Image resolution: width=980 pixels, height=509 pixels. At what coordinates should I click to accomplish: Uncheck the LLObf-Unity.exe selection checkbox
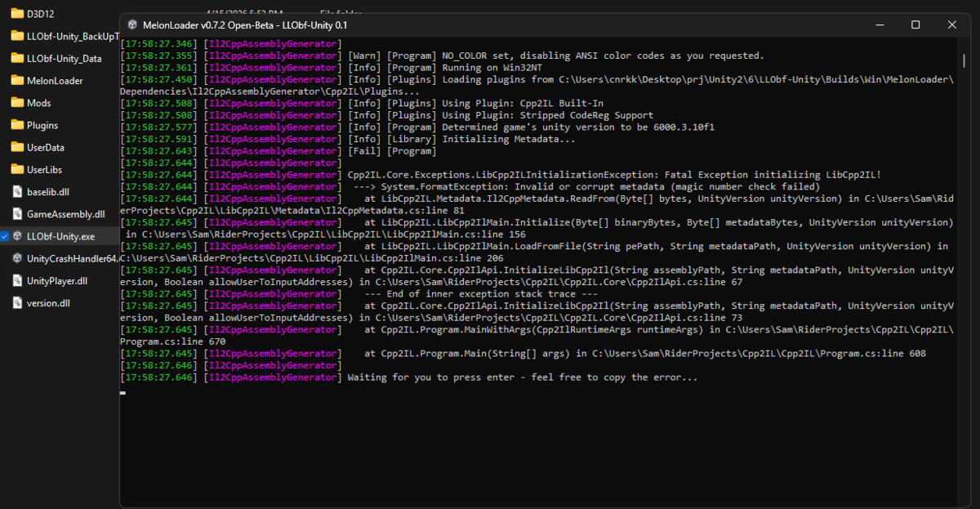click(x=5, y=236)
